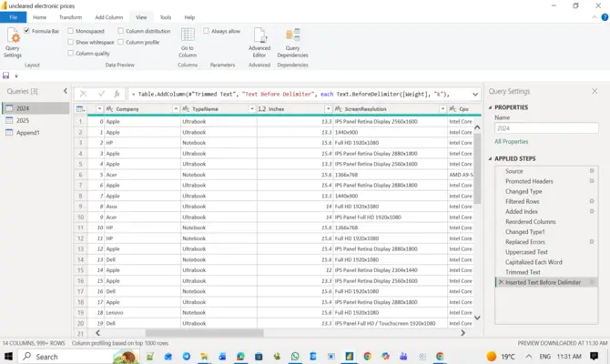Click ScreenResolution column type icon
Image resolution: width=610 pixels, height=364 pixels.
[339, 109]
